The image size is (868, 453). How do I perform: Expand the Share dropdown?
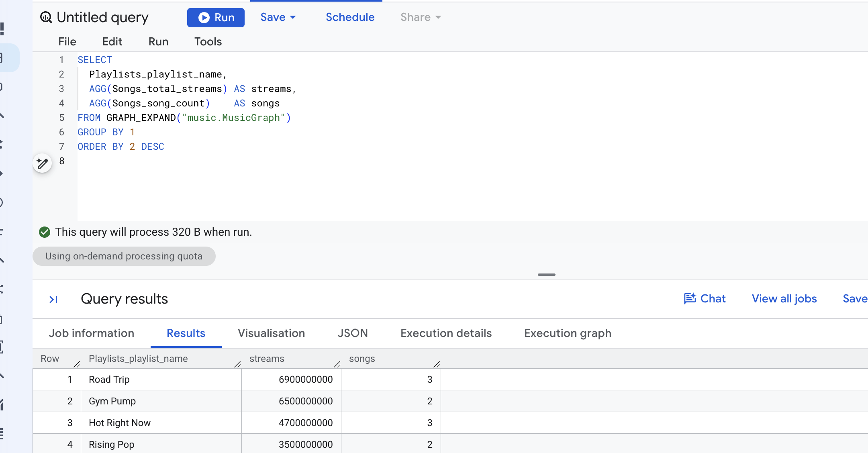click(x=421, y=17)
